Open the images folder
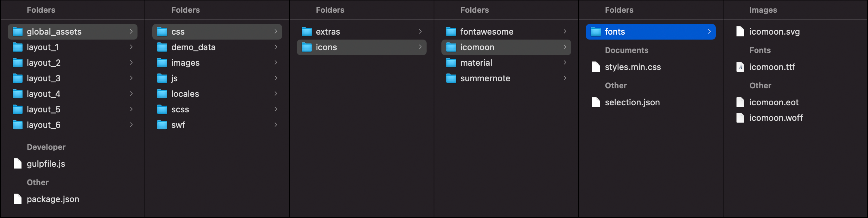The height and width of the screenshot is (218, 868). 217,63
